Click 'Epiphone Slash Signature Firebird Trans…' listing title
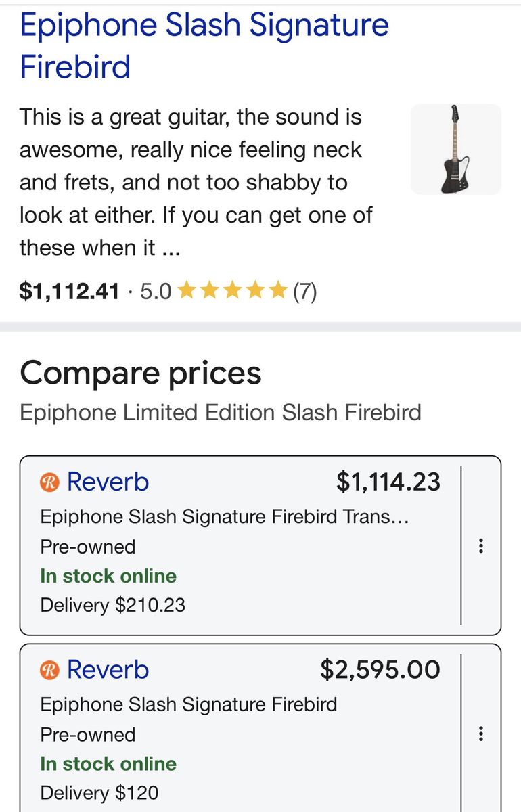521x812 pixels. pos(225,517)
